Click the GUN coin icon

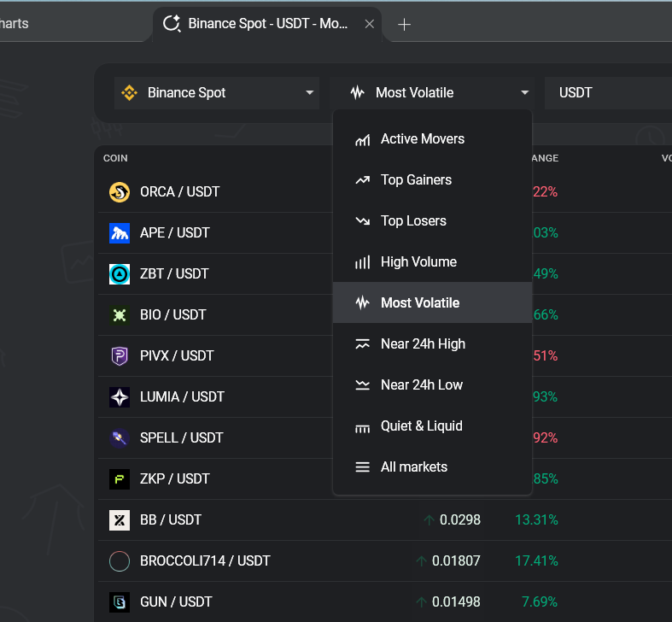point(120,602)
